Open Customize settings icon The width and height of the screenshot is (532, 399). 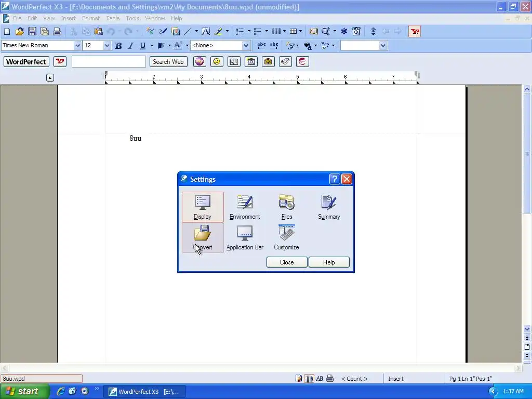[x=286, y=237]
